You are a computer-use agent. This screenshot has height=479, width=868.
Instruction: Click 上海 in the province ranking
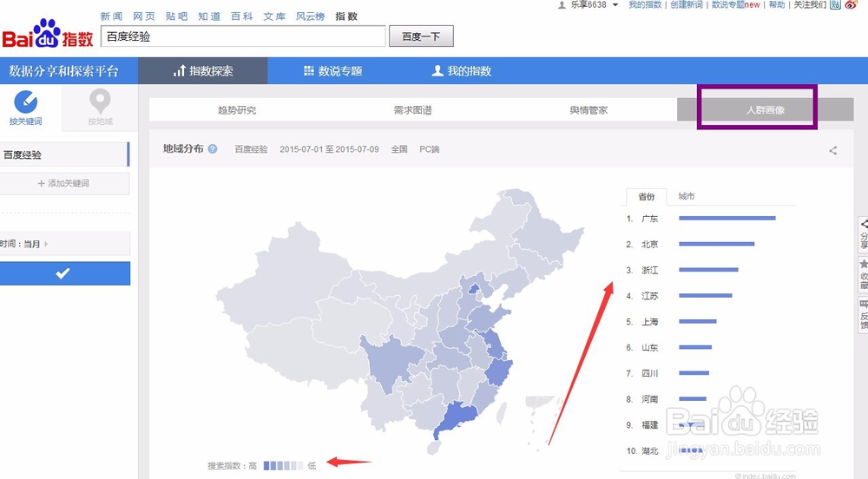(x=650, y=321)
